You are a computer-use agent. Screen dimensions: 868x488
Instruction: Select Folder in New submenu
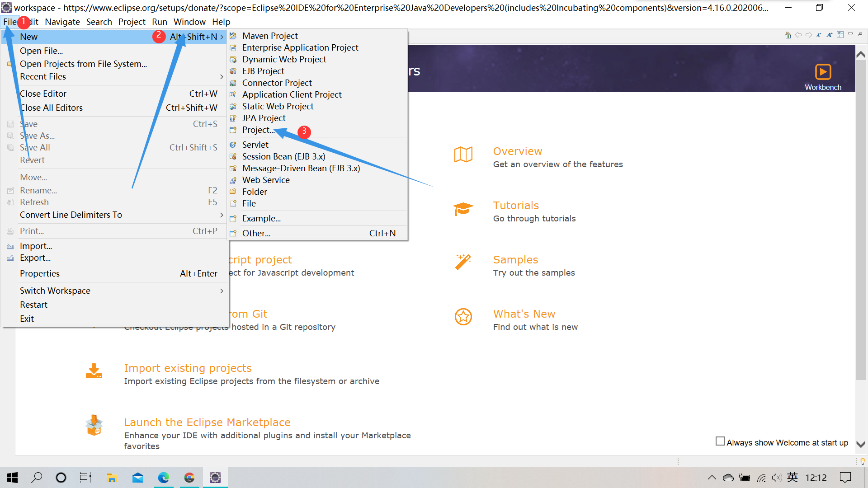[255, 192]
